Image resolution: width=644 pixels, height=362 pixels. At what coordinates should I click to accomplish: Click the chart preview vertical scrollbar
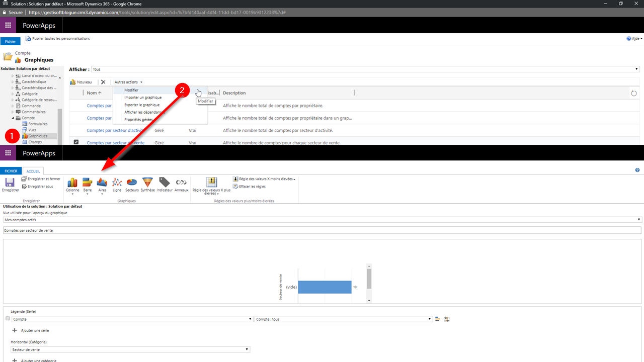click(369, 283)
